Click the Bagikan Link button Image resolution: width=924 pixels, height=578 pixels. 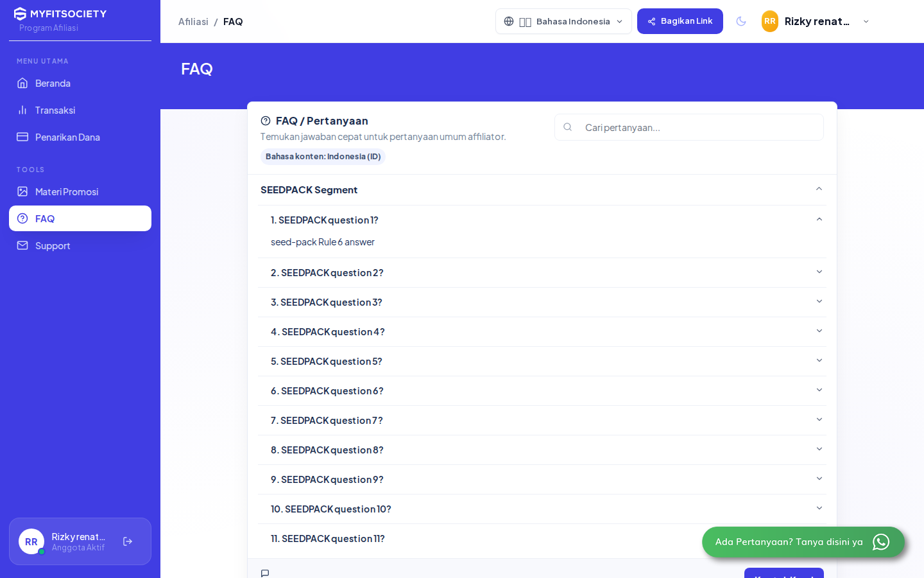click(680, 21)
